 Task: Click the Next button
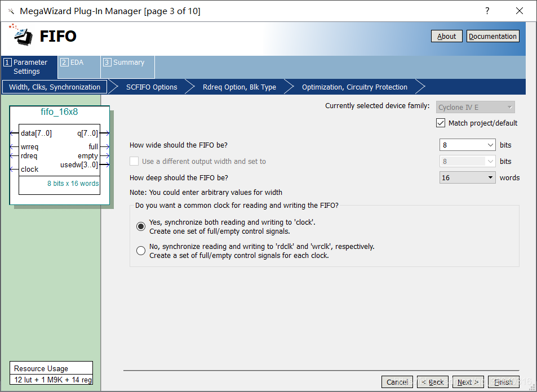468,382
